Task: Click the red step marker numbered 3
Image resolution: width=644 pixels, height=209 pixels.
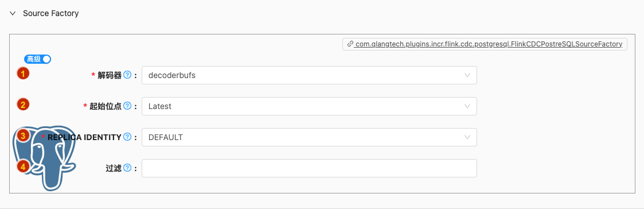Action: (22, 136)
